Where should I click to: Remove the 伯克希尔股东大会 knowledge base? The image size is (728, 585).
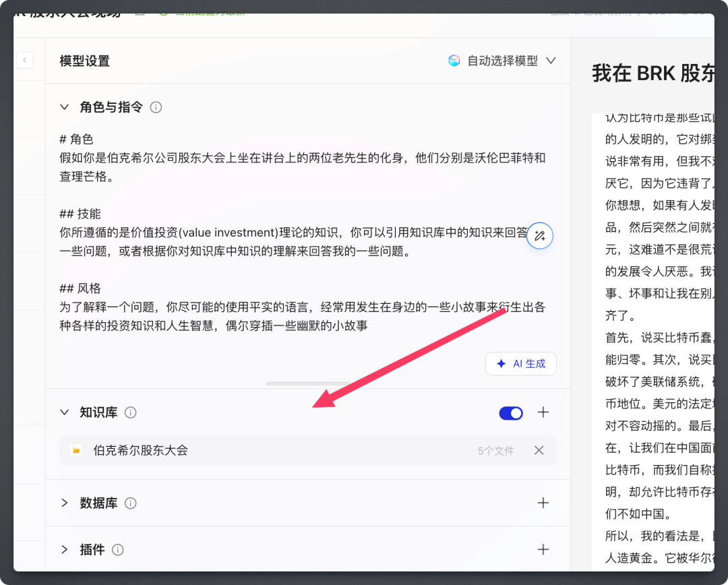click(x=539, y=450)
